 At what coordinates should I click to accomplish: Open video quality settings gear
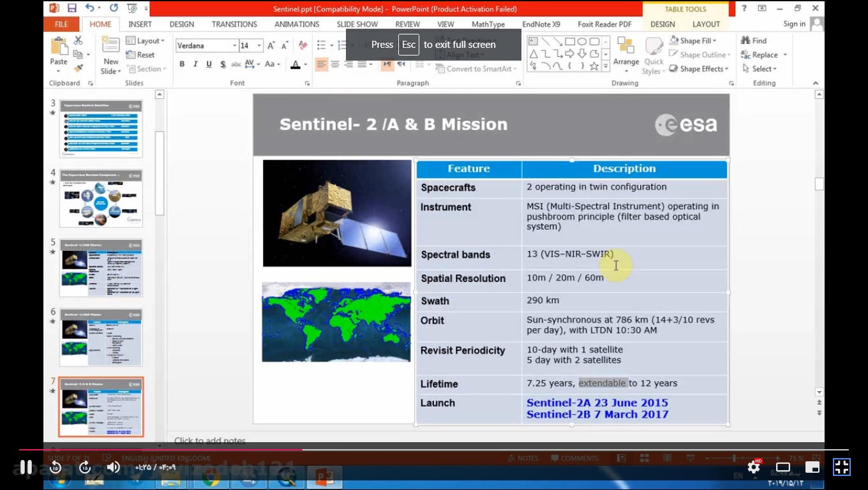tap(754, 467)
